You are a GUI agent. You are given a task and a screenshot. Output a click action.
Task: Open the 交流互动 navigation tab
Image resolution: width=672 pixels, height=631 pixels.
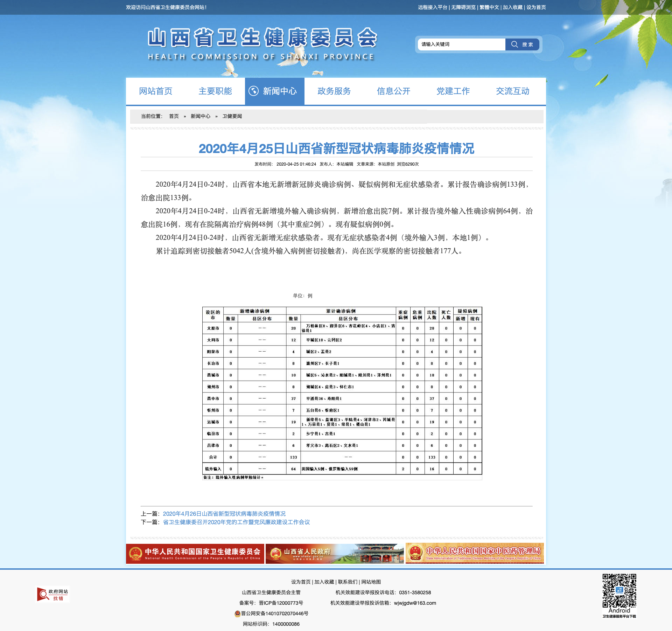point(513,91)
